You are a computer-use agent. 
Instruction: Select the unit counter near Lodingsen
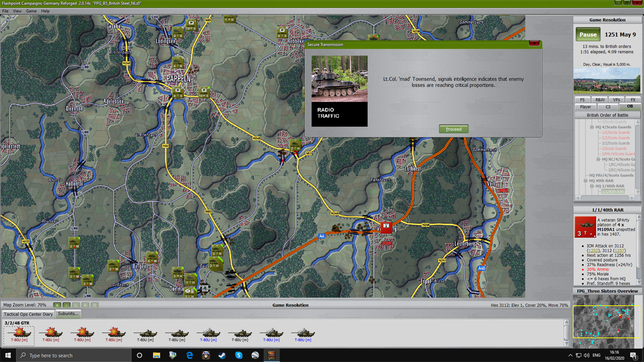[178, 33]
